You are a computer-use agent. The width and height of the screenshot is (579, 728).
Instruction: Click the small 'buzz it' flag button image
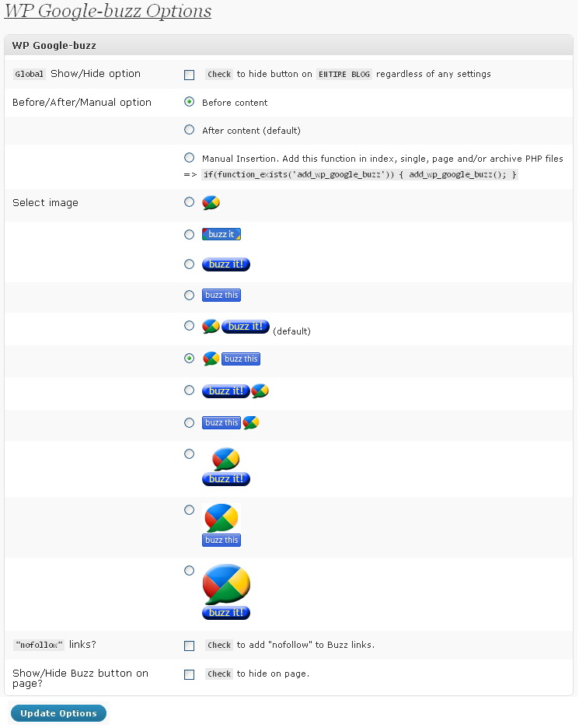[221, 234]
